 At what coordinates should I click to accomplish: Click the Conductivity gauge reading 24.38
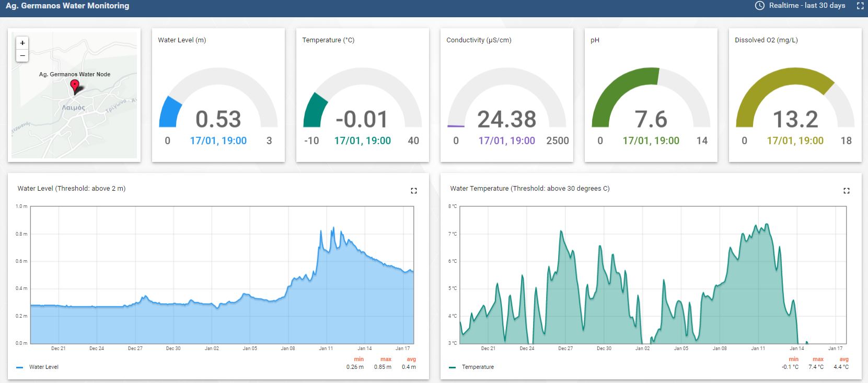(x=507, y=119)
